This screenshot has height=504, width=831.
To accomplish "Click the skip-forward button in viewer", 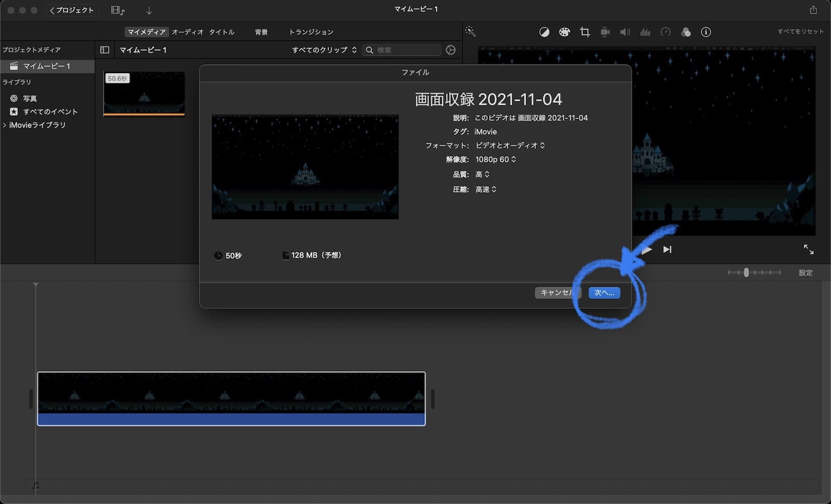I will (667, 250).
